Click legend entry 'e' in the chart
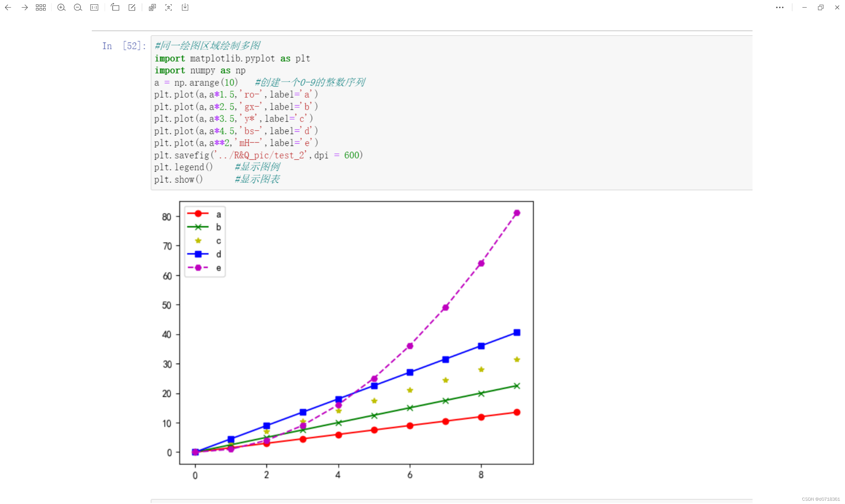845x504 pixels. [219, 268]
